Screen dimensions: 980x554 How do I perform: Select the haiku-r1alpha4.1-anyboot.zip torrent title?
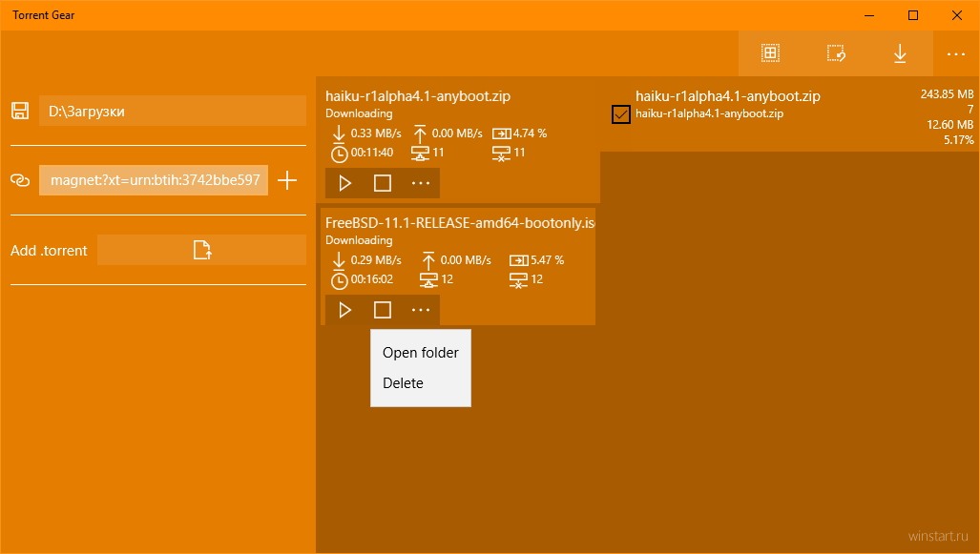[x=418, y=96]
